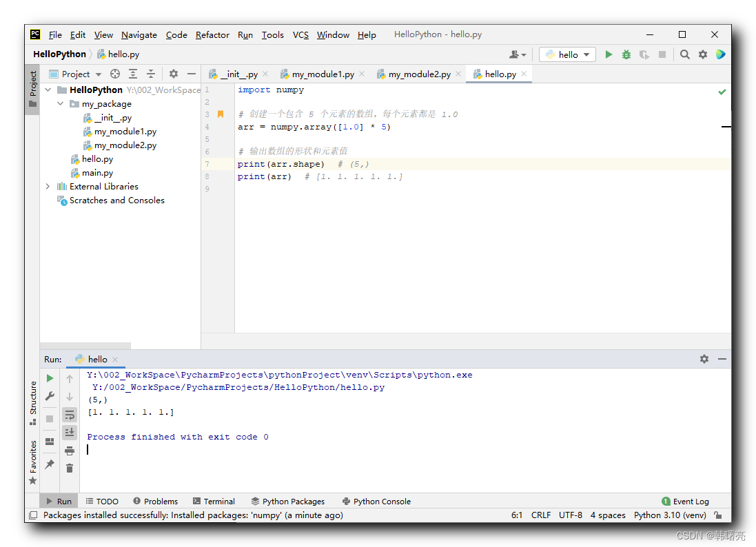Click the Up the Stack Trace arrow
Screen dimensions: 756x547
(70, 379)
